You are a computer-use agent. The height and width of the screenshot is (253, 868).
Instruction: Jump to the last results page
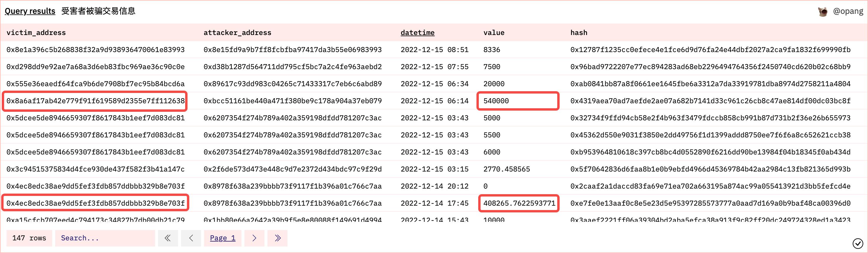pos(277,238)
